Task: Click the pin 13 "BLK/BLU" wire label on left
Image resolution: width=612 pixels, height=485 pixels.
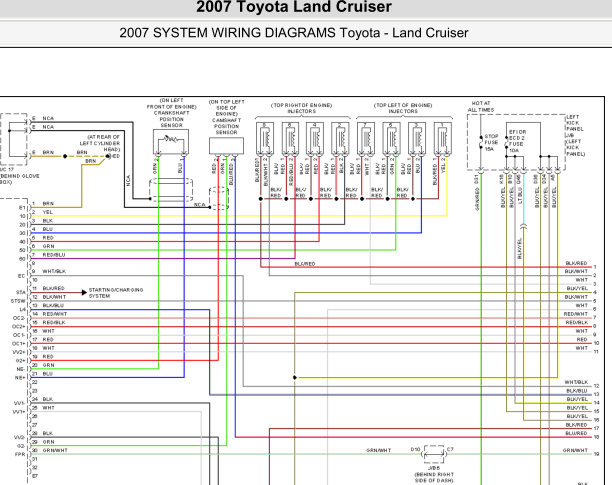Action: pyautogui.click(x=53, y=306)
